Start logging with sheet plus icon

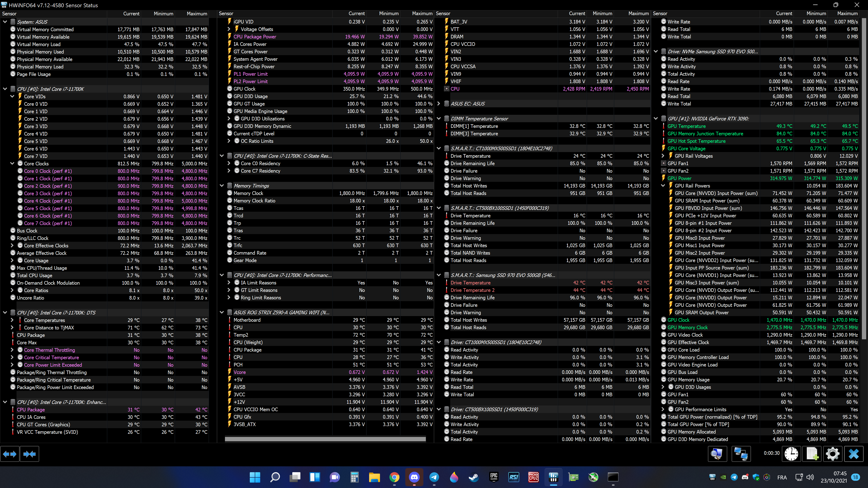(x=812, y=454)
